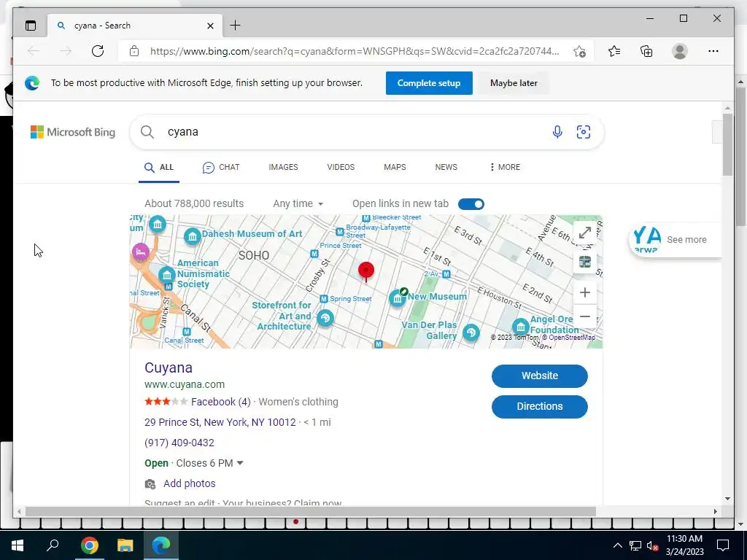Click See more on side card
Screen dimensions: 747x560
pos(686,240)
